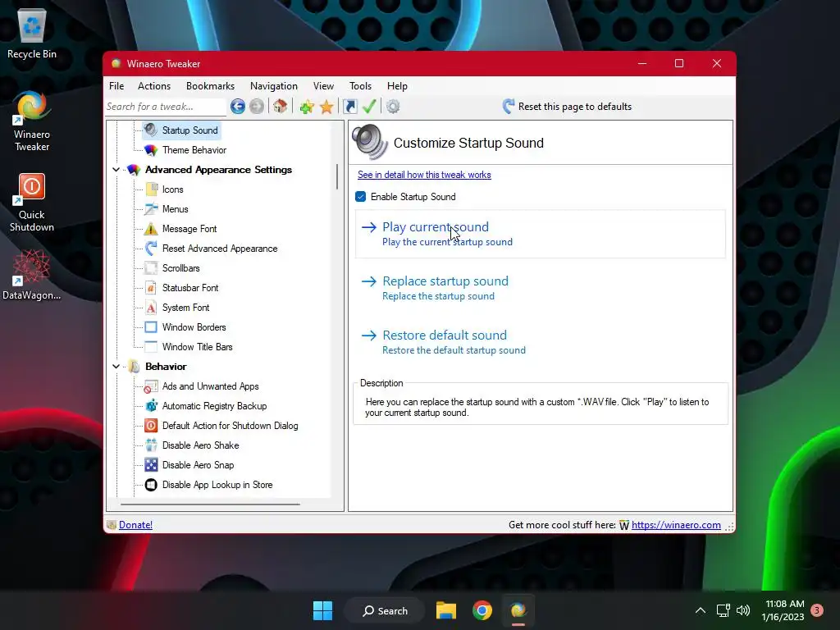Open the Help menu
Viewport: 840px width, 630px height.
click(x=398, y=85)
